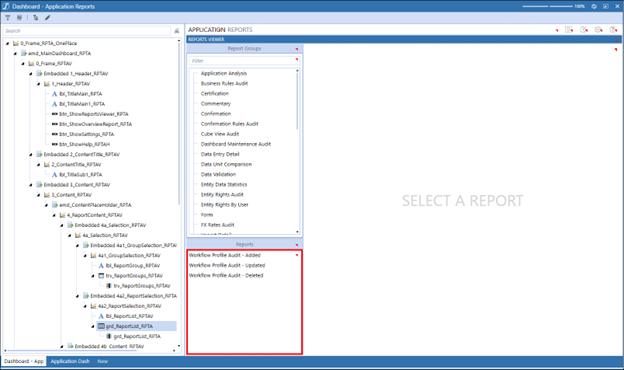Switch to the Application Dash tab

pos(70,361)
